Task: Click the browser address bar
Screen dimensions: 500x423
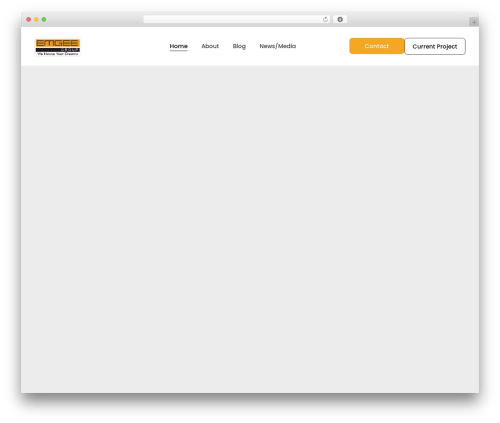Action: click(x=236, y=19)
